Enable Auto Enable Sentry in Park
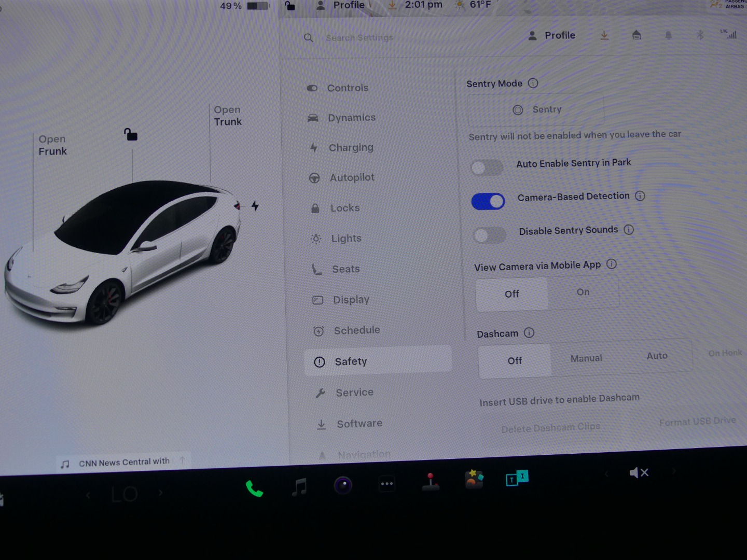 (487, 167)
